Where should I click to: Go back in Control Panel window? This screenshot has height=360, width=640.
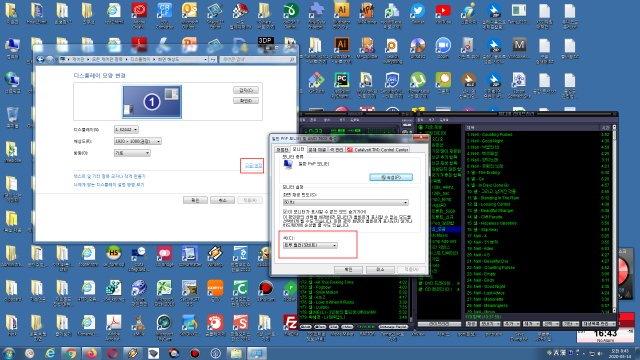[40, 59]
